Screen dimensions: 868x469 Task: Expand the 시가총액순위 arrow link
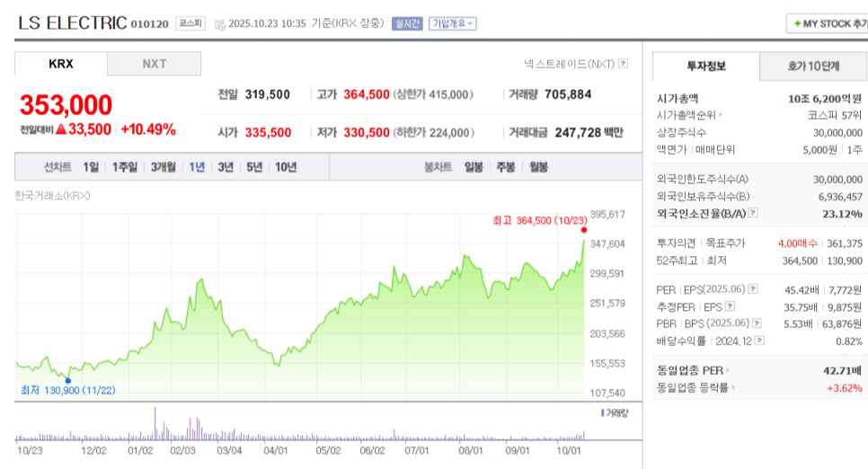click(x=721, y=115)
